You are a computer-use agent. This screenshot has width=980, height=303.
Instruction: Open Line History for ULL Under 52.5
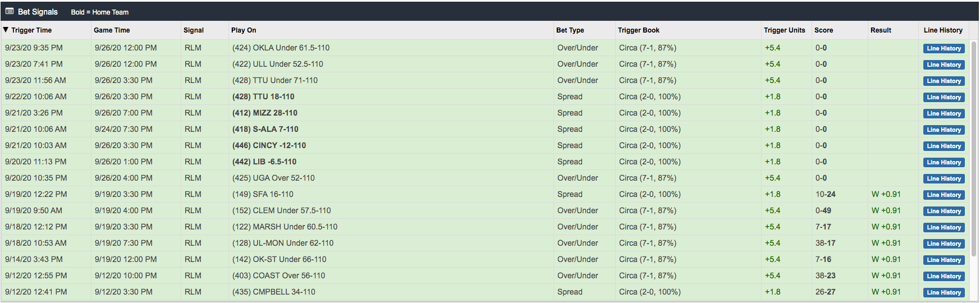[x=944, y=65]
